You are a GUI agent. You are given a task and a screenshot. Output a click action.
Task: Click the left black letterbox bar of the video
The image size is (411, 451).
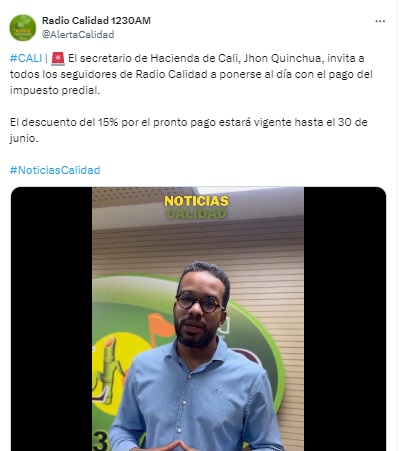coord(52,319)
